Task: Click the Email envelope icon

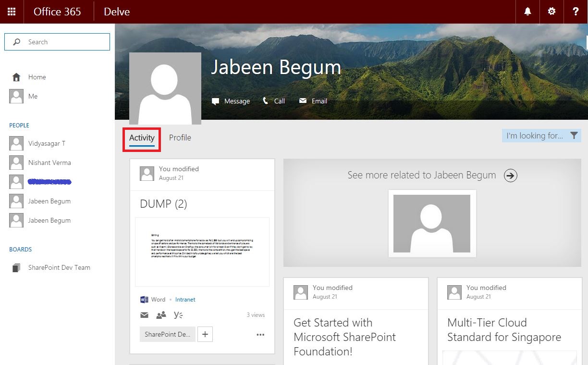Action: (303, 101)
